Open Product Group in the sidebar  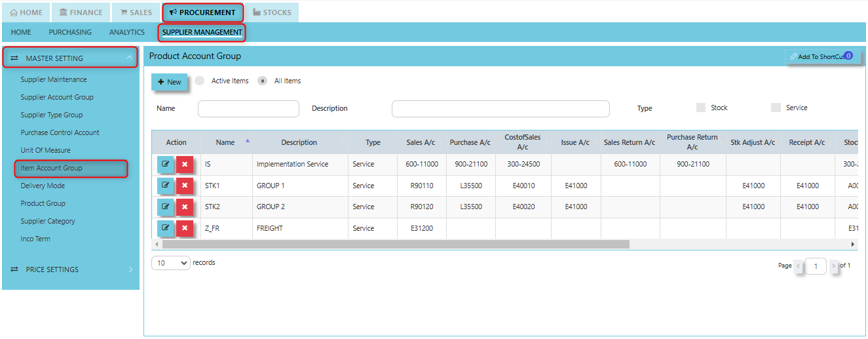click(x=43, y=203)
